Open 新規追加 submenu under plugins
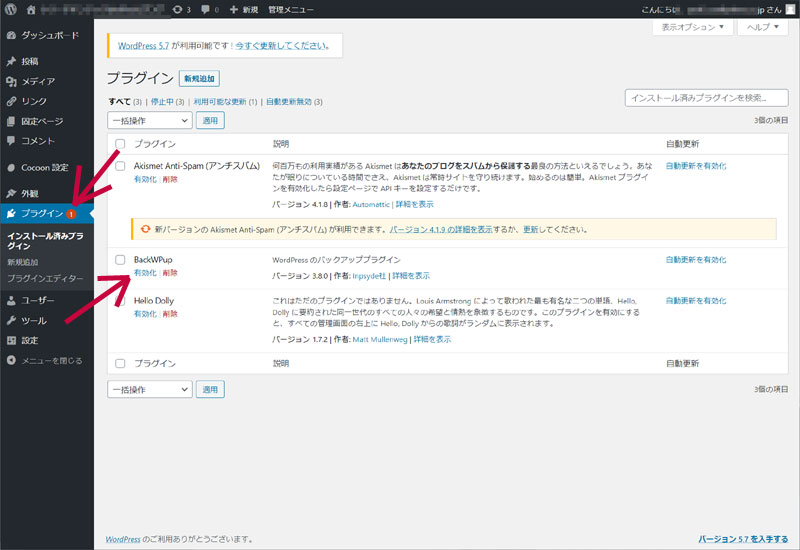The image size is (800, 550). [x=22, y=262]
